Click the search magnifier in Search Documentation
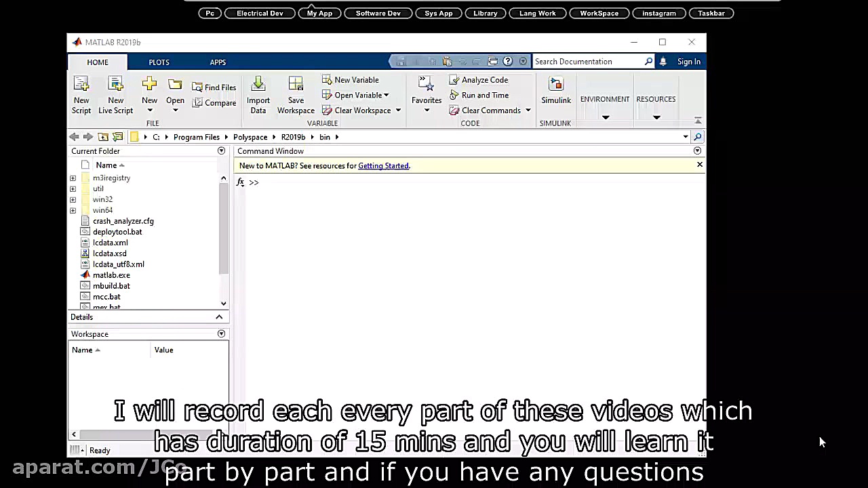This screenshot has width=868, height=488. pos(648,62)
